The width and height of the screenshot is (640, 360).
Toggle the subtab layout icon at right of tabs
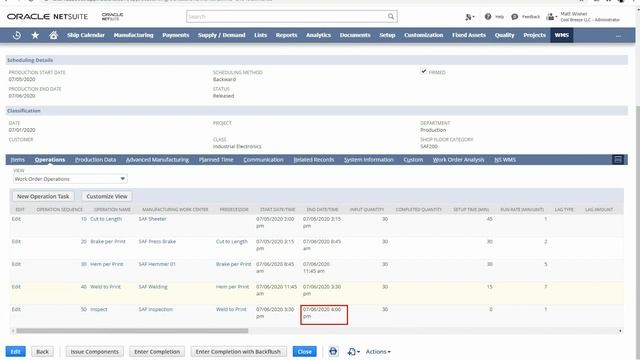click(x=618, y=160)
